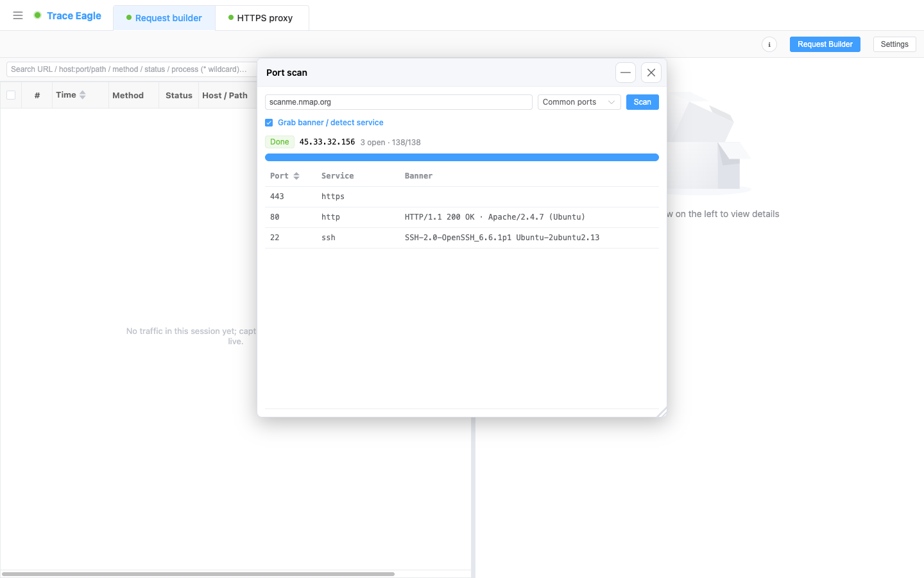Screen dimensions: 924x578
Task: Minimize the Port scan dialog
Action: pyautogui.click(x=626, y=73)
